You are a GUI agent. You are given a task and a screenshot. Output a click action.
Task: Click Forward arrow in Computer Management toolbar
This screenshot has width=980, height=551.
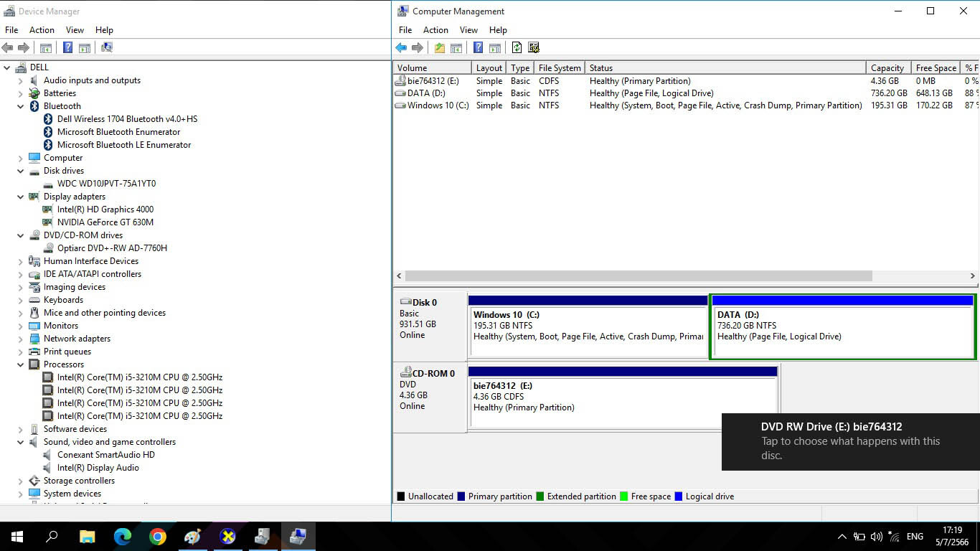click(418, 47)
